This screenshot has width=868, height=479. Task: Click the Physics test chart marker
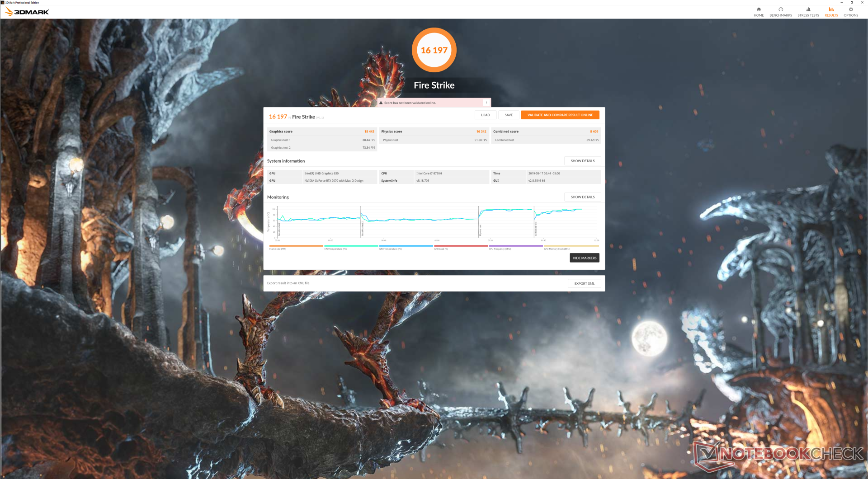(481, 230)
